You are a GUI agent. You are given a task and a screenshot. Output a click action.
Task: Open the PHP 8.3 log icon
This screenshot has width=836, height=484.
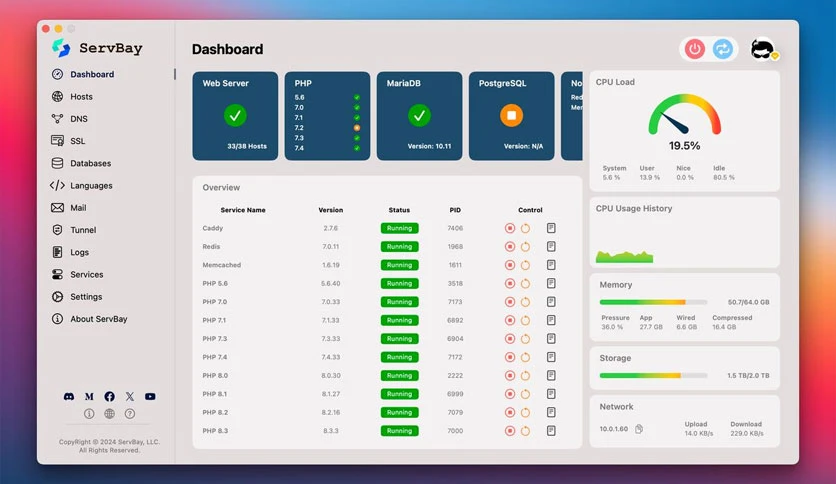[x=551, y=431]
